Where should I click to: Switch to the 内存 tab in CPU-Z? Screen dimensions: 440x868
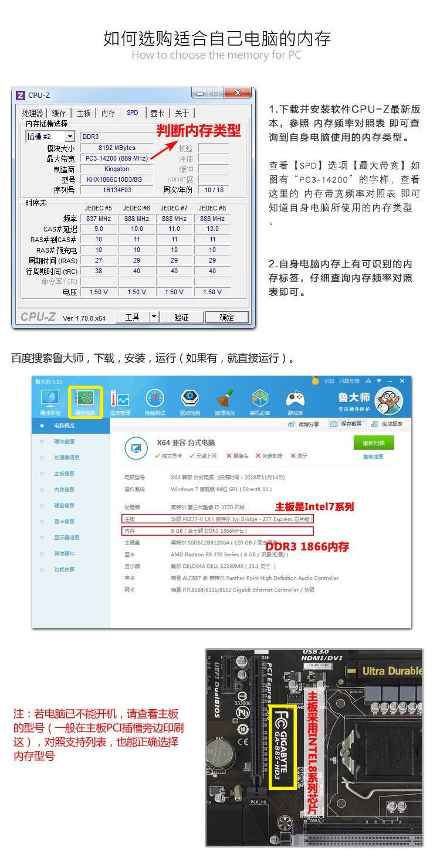(109, 113)
